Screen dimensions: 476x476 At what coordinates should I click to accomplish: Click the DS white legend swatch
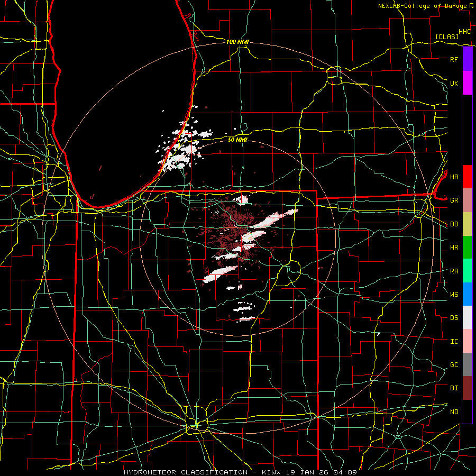[x=467, y=317]
